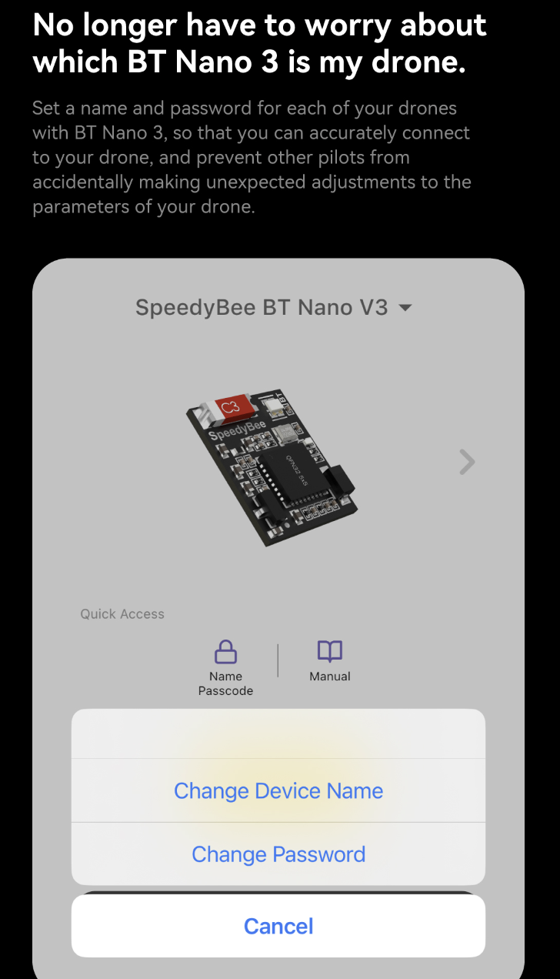
Task: Expand the device selector triangle arrow
Action: 405,308
